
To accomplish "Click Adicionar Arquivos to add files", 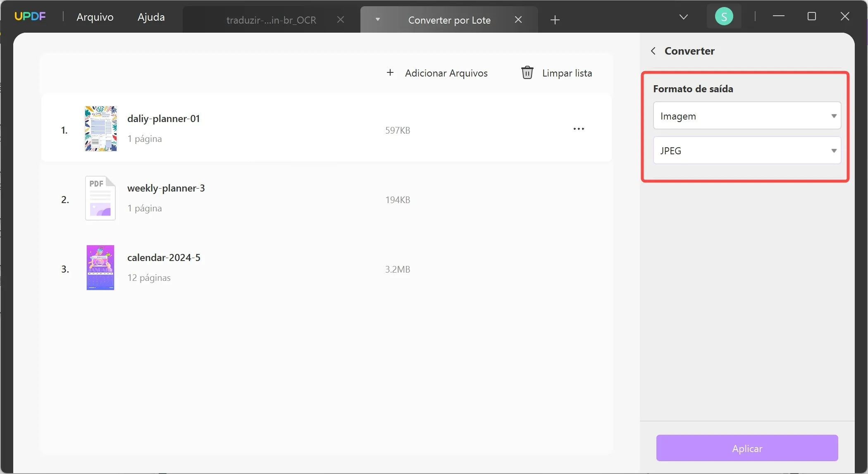I will point(446,73).
